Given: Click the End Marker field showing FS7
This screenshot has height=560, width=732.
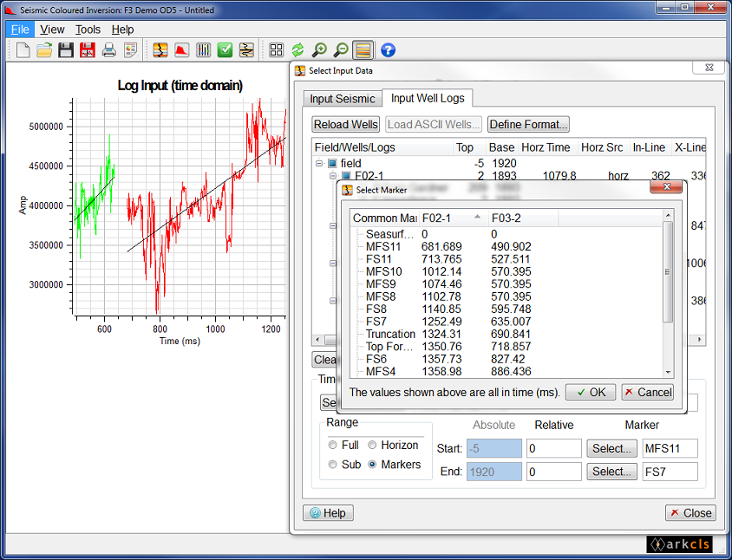Looking at the screenshot, I should [x=670, y=472].
